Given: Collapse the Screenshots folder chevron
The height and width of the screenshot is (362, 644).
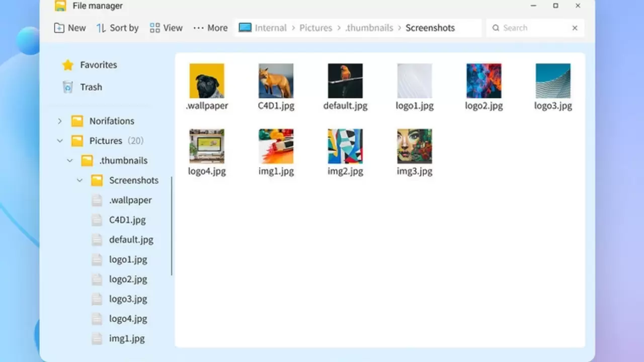Looking at the screenshot, I should click(x=79, y=180).
